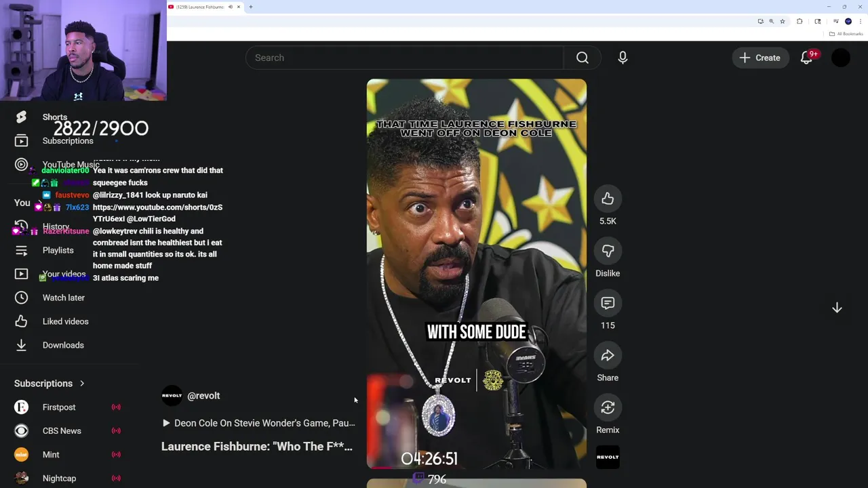The width and height of the screenshot is (868, 488).
Task: Go to the next Short using down arrow
Action: (x=837, y=308)
